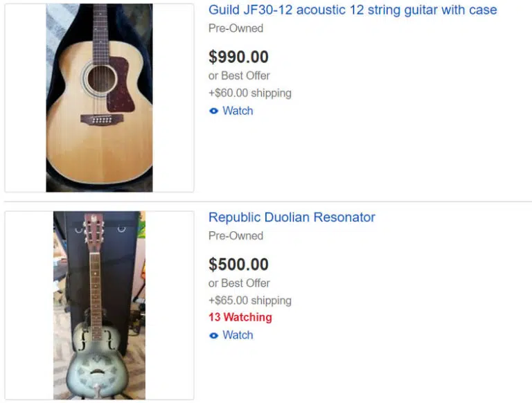Image resolution: width=532 pixels, height=403 pixels.
Task: Click the soundhole in the Guild guitar photo
Action: tap(99, 78)
